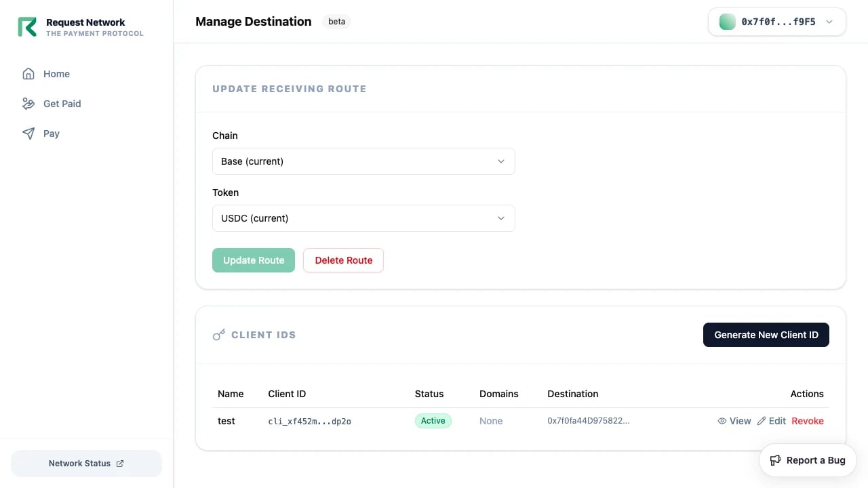Click the Manage Destination heading
The width and height of the screenshot is (868, 488).
254,22
